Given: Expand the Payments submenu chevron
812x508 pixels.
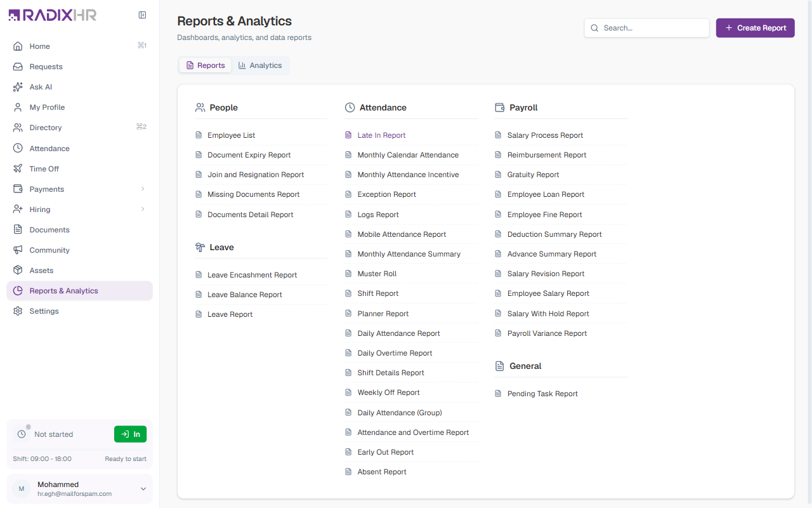Looking at the screenshot, I should click(143, 189).
